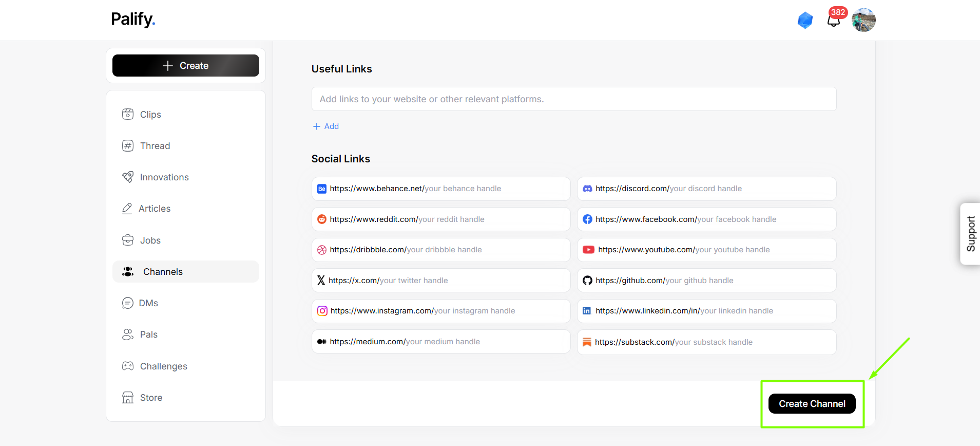The width and height of the screenshot is (980, 446).
Task: Open the Support side tab
Action: pyautogui.click(x=970, y=234)
